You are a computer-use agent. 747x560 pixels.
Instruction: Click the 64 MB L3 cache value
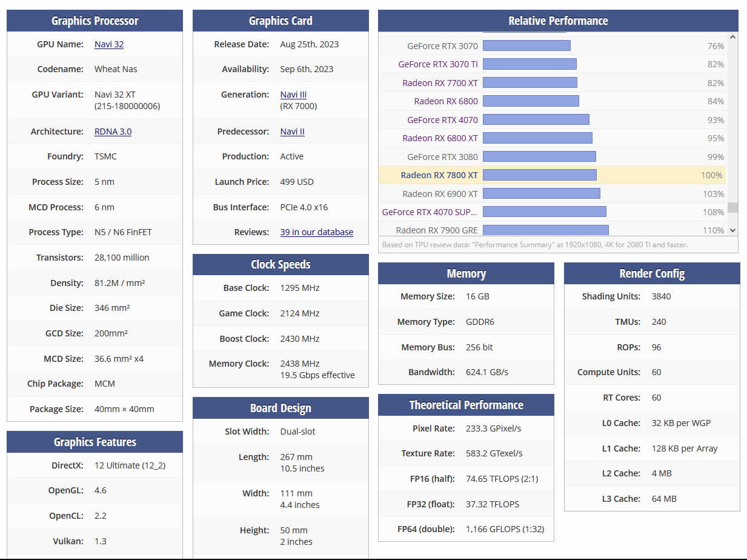coord(664,499)
